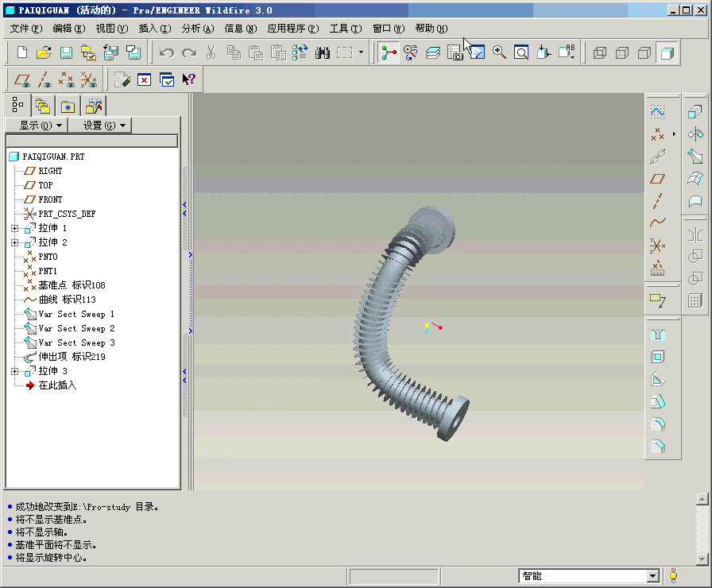Open the 设置 dropdown in model tree
Screen dimensions: 712x588
(100, 126)
